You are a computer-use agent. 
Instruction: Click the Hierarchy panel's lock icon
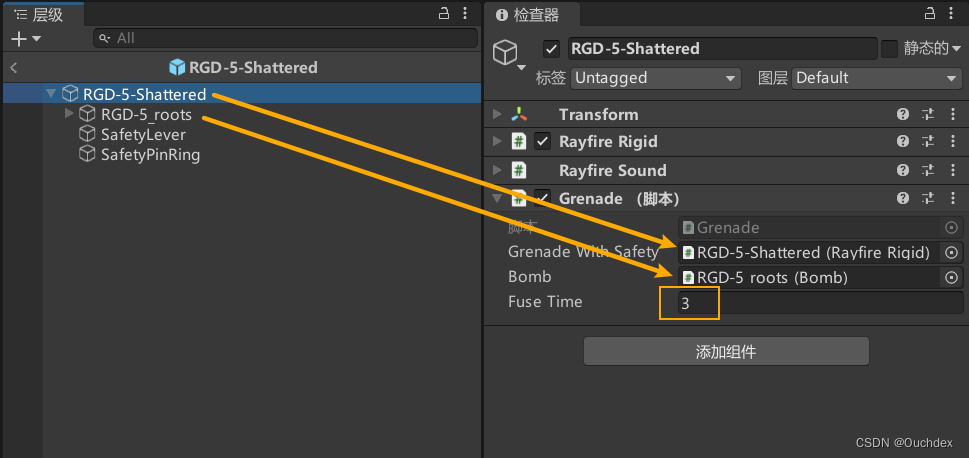[x=444, y=13]
